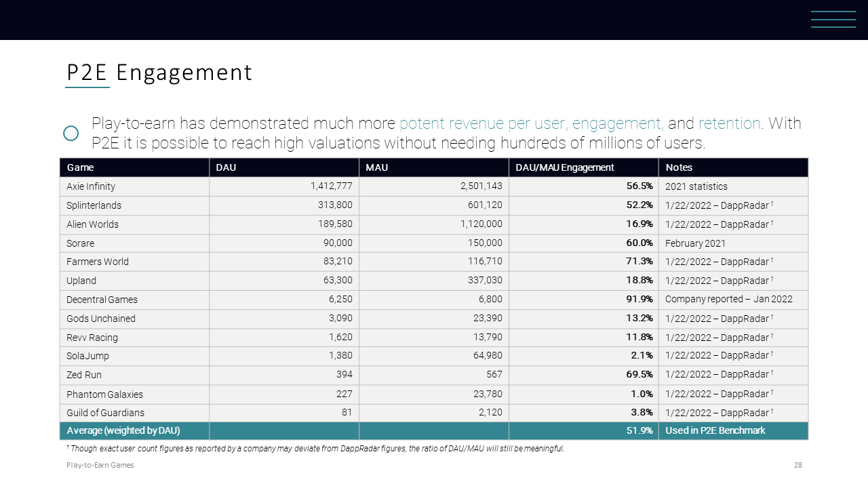The height and width of the screenshot is (488, 868).
Task: Select engagement value 11.8%
Action: 639,338
